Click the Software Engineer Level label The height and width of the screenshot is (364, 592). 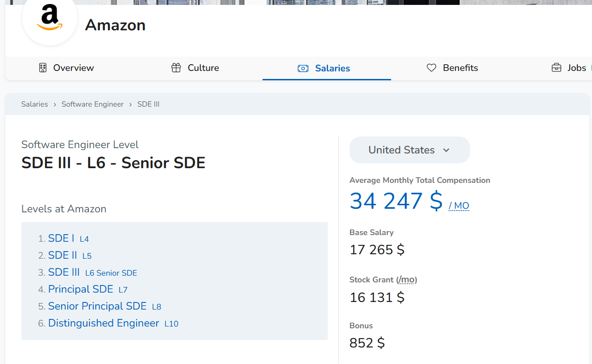coord(80,145)
